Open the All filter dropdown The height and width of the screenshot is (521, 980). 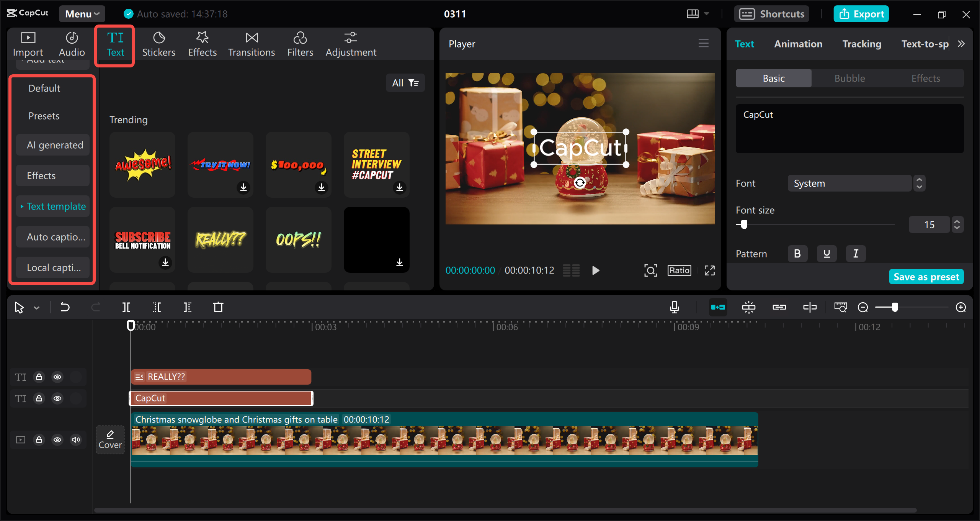tap(405, 83)
